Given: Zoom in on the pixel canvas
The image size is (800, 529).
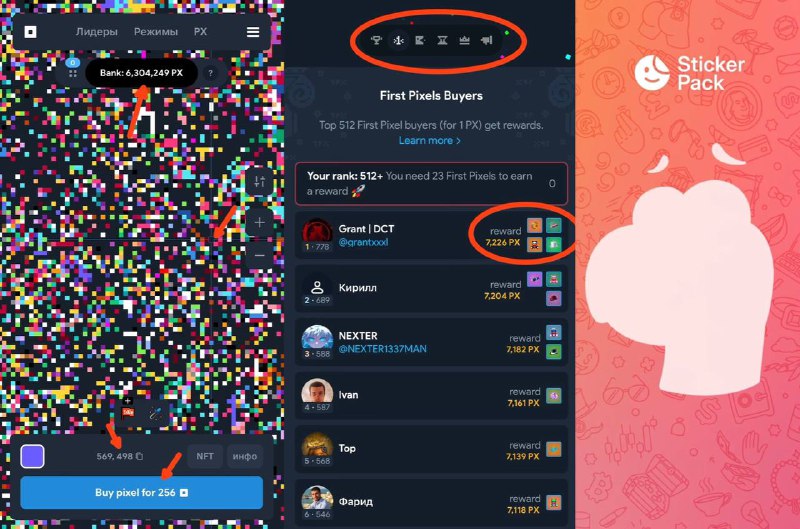Looking at the screenshot, I should click(x=259, y=222).
